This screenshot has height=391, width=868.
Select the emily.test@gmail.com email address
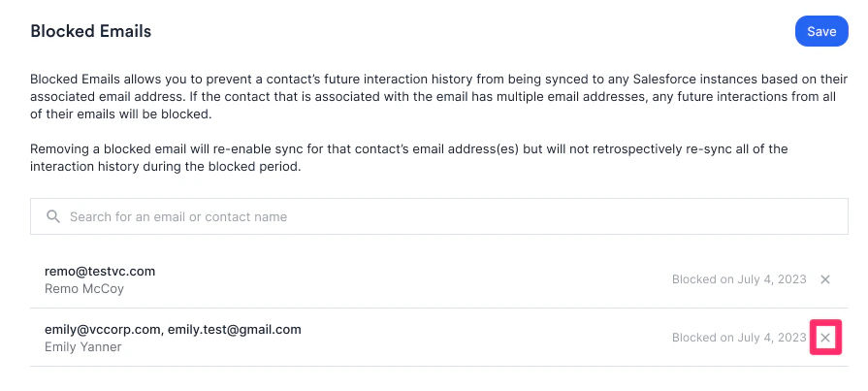[x=235, y=330]
